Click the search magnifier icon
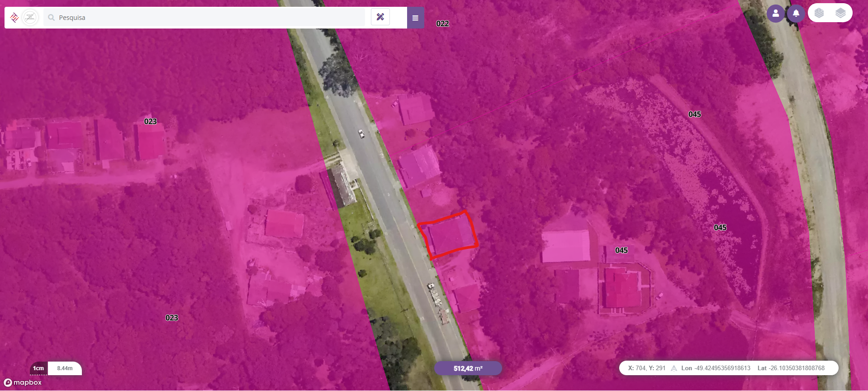This screenshot has width=868, height=391. 51,18
